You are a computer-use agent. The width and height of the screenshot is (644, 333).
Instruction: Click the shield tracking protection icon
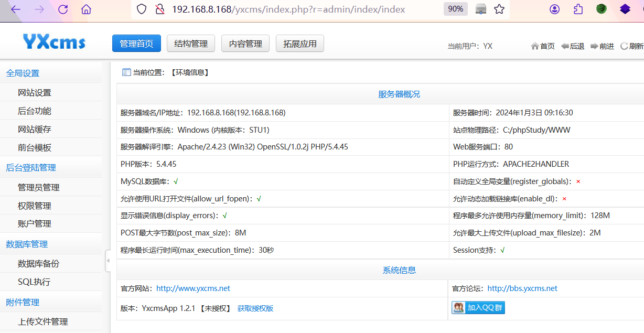click(x=142, y=9)
